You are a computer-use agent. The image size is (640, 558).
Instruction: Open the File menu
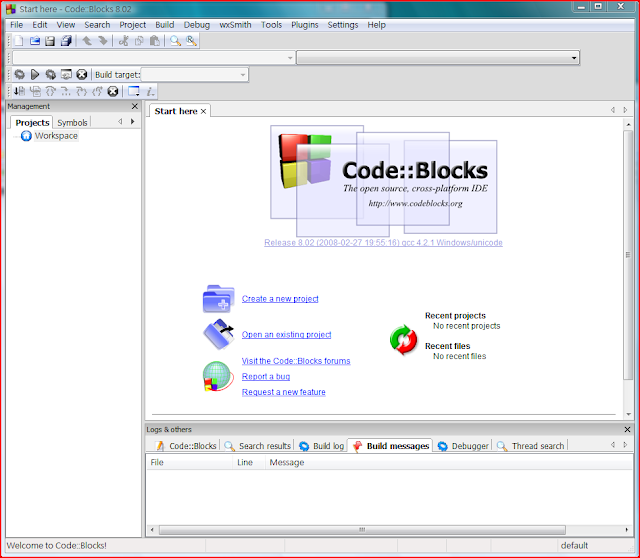(16, 25)
